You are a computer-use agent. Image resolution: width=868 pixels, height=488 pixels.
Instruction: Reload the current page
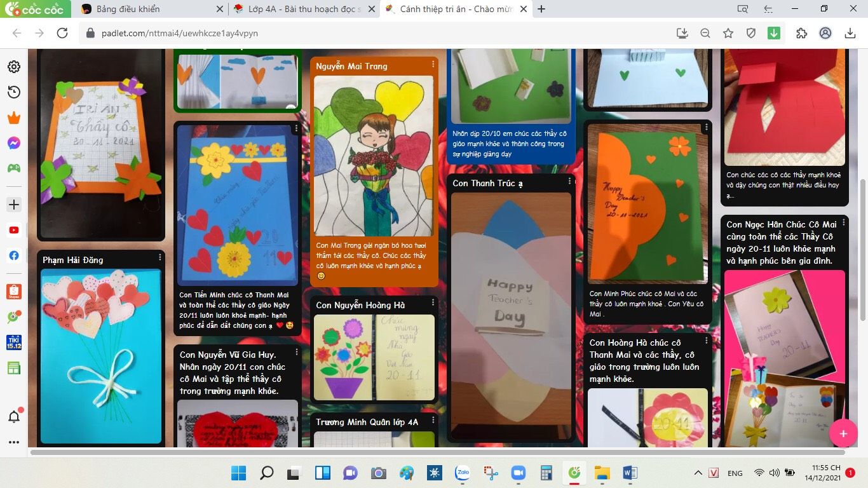point(62,33)
